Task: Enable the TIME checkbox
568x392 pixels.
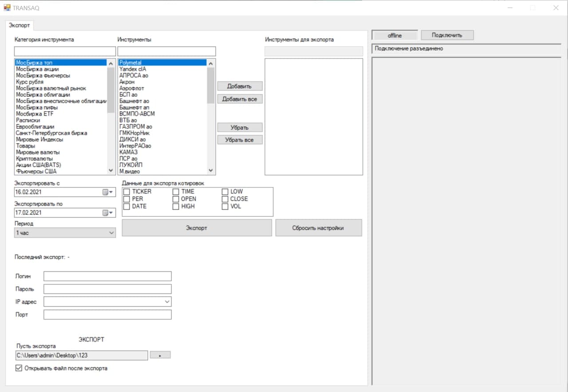Action: [x=176, y=191]
